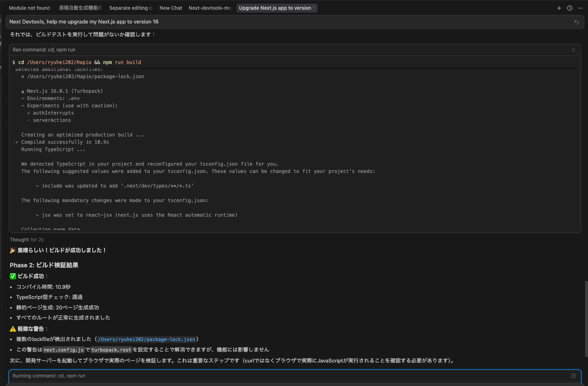Click the 'すべてのルートが正常に生成されました' bullet
588x386 pixels.
[63, 318]
